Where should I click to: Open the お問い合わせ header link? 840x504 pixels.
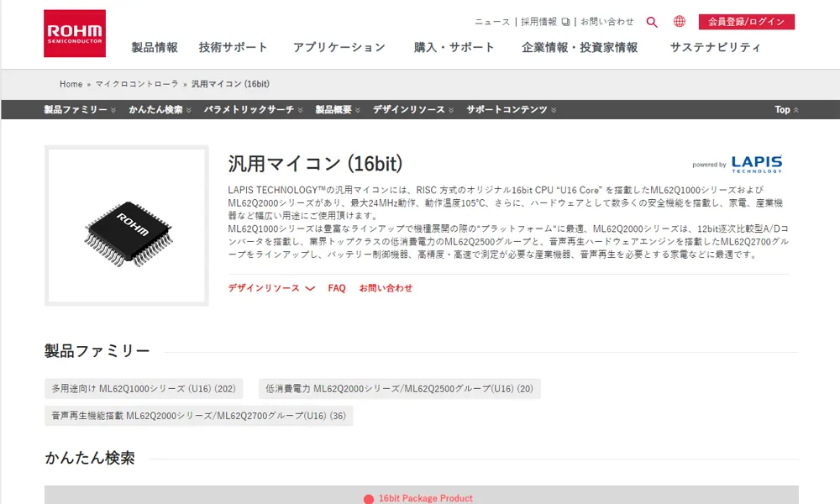[x=607, y=22]
